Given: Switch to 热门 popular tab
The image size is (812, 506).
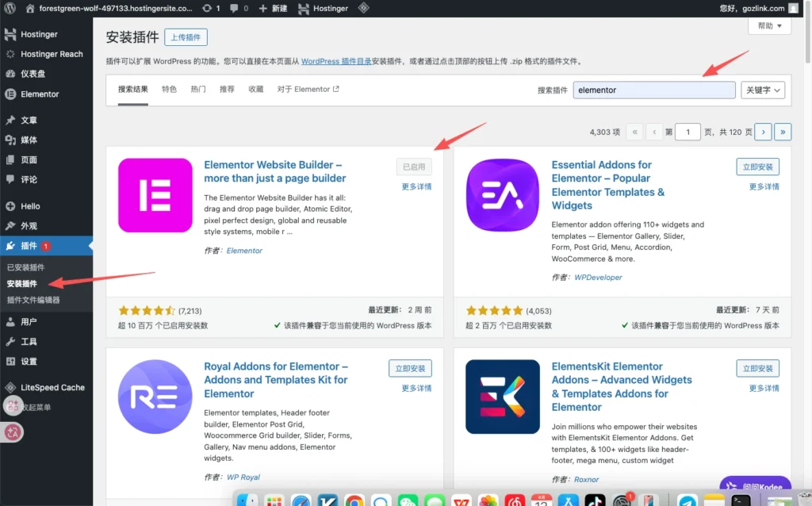Looking at the screenshot, I should coord(197,89).
